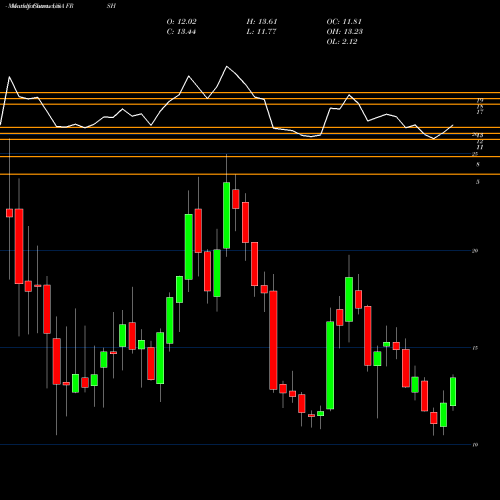Screen dimensions: 500x500
Task: Click the OL: 2.12 reading
Action: [x=342, y=42]
